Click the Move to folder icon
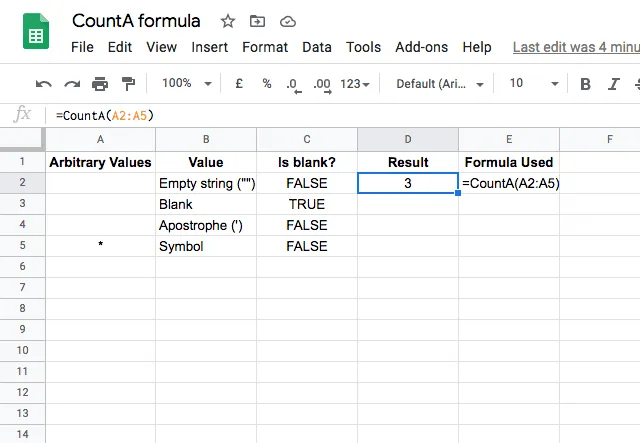This screenshot has width=640, height=443. click(257, 21)
